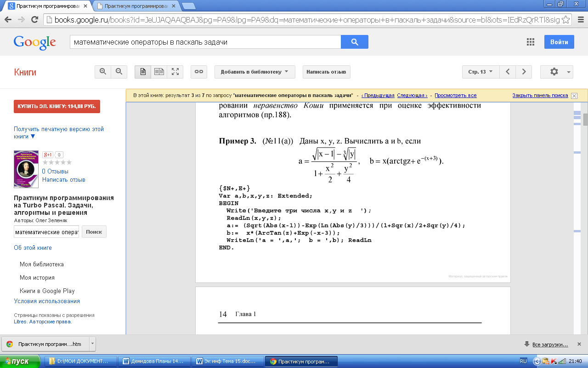Open Моя история
The height and width of the screenshot is (368, 588).
[x=37, y=278]
